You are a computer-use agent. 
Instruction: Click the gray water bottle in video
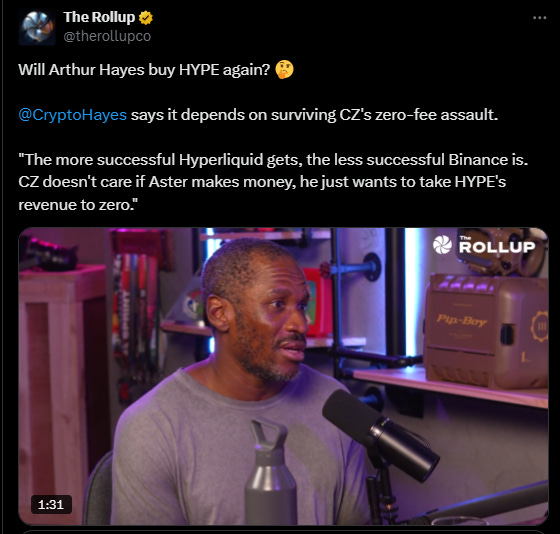coord(270,472)
